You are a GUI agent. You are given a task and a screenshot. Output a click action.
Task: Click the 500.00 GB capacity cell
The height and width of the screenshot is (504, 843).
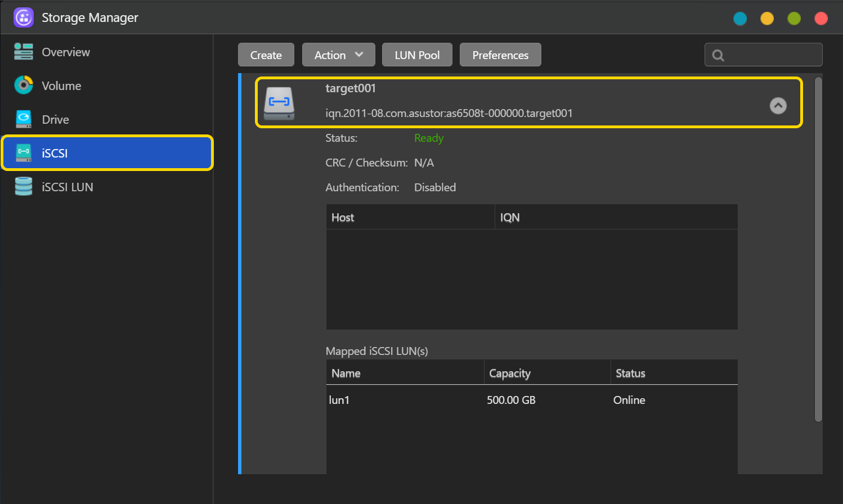511,400
